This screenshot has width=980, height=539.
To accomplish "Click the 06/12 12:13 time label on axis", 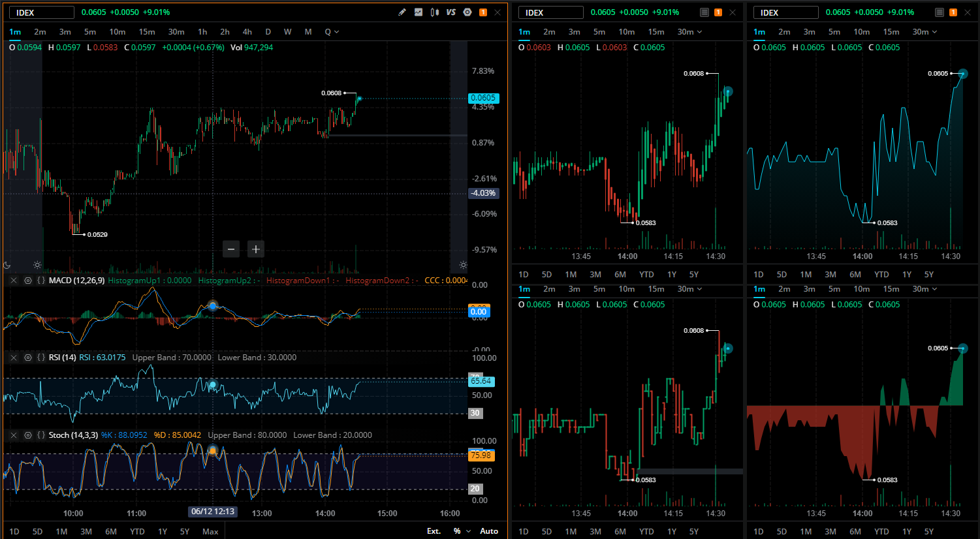I will [x=213, y=512].
